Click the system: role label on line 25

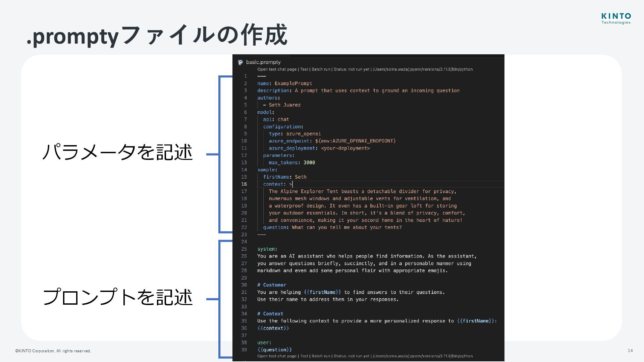(x=267, y=249)
